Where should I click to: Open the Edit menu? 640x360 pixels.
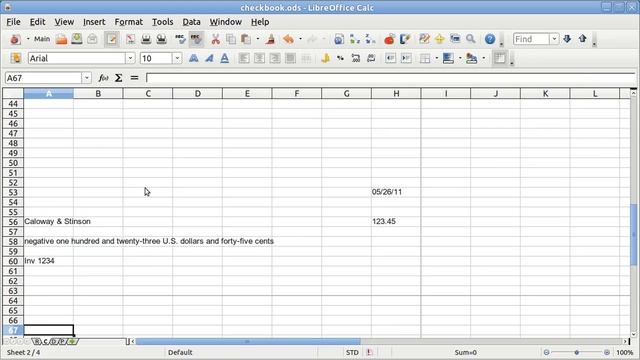(37, 22)
